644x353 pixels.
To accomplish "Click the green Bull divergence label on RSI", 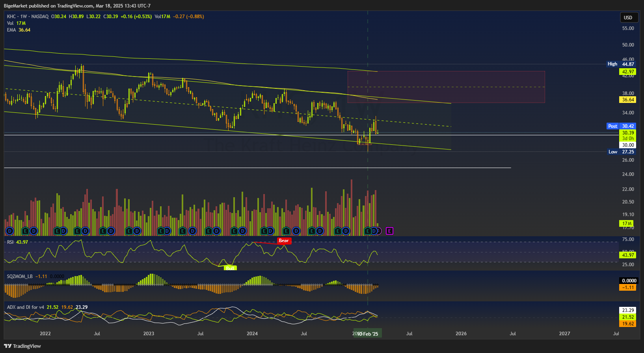I will tap(230, 268).
